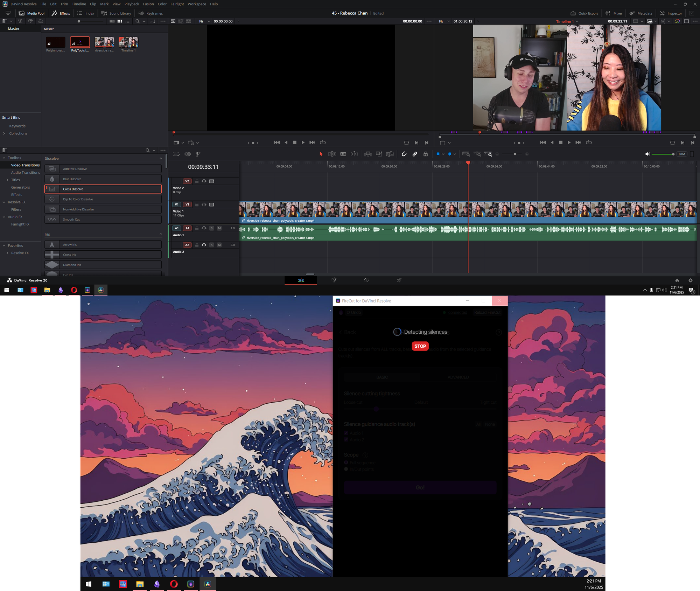
Task: Expand the Titles tree item
Action: [7, 180]
